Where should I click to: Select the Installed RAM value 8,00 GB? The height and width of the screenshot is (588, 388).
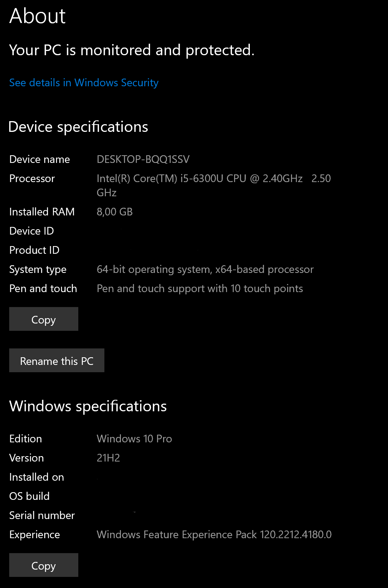(115, 211)
